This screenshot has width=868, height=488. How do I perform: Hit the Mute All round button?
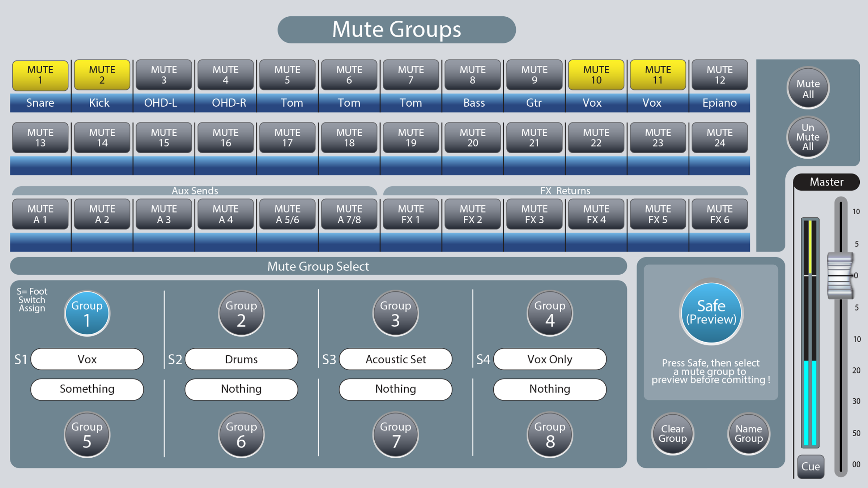pyautogui.click(x=808, y=88)
